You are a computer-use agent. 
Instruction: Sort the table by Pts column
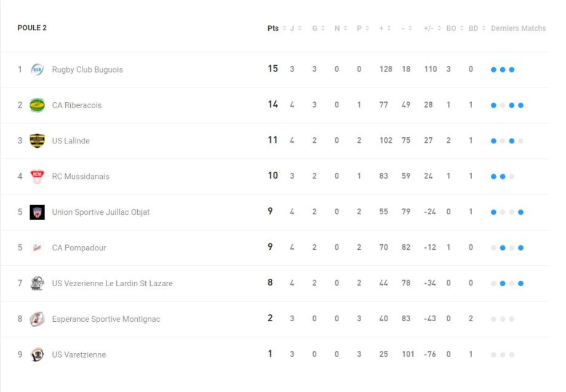[273, 28]
